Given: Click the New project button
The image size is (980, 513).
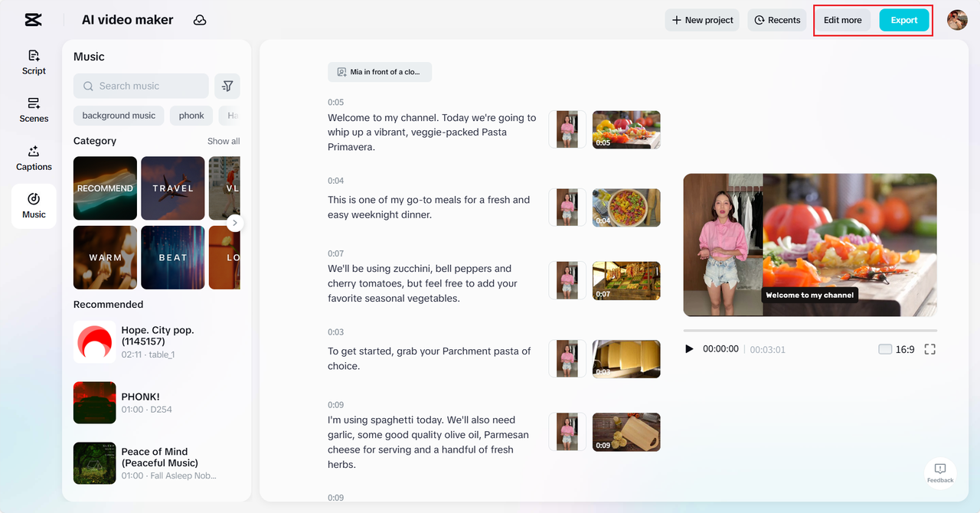Looking at the screenshot, I should coord(702,20).
